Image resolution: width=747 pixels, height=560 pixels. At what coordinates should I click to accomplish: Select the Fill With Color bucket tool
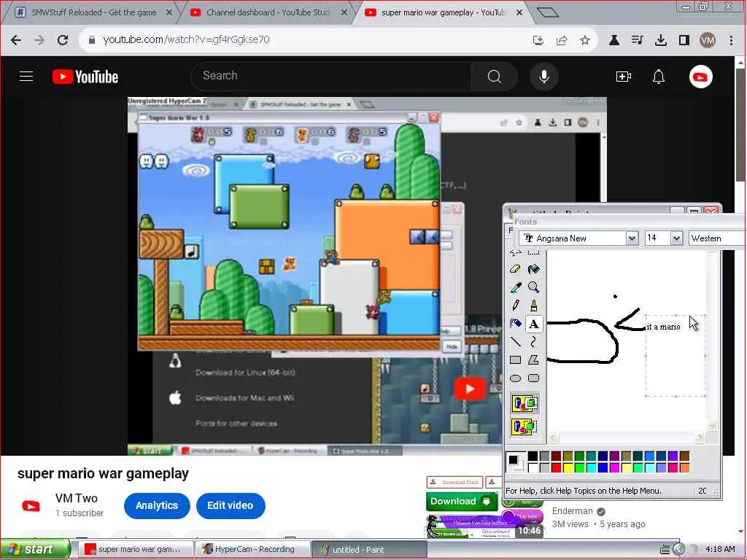tap(533, 269)
